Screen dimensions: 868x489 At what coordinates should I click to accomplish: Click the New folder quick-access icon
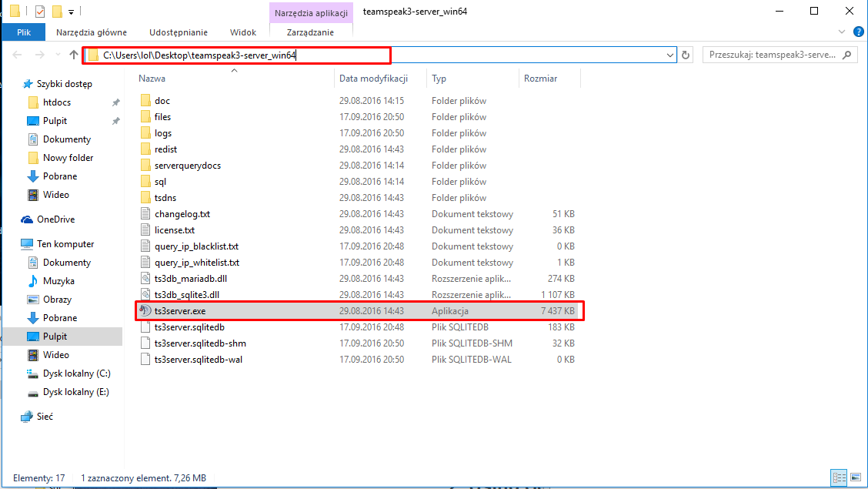[x=57, y=11]
